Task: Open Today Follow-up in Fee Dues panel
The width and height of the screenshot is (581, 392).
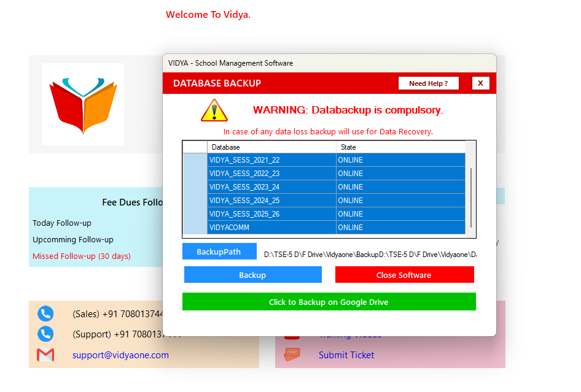Action: [x=62, y=223]
